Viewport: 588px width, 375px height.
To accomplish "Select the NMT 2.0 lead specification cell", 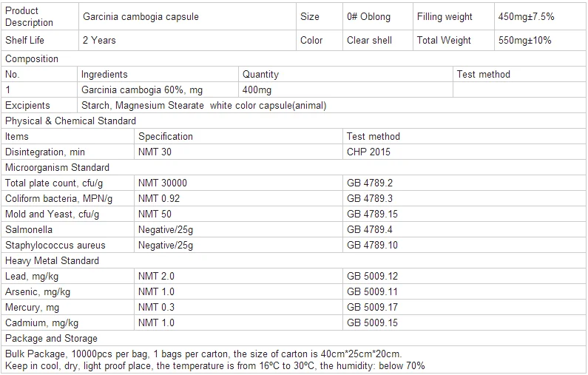I will (157, 277).
